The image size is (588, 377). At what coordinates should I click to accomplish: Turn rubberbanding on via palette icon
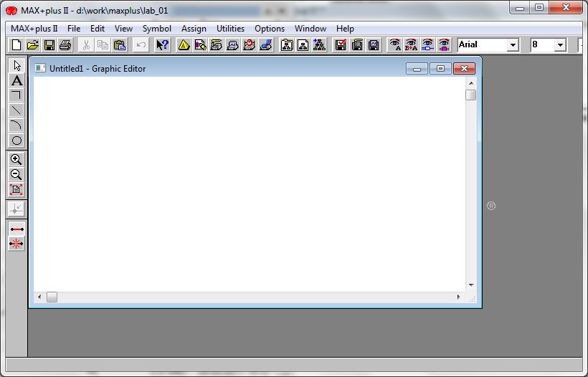16,229
